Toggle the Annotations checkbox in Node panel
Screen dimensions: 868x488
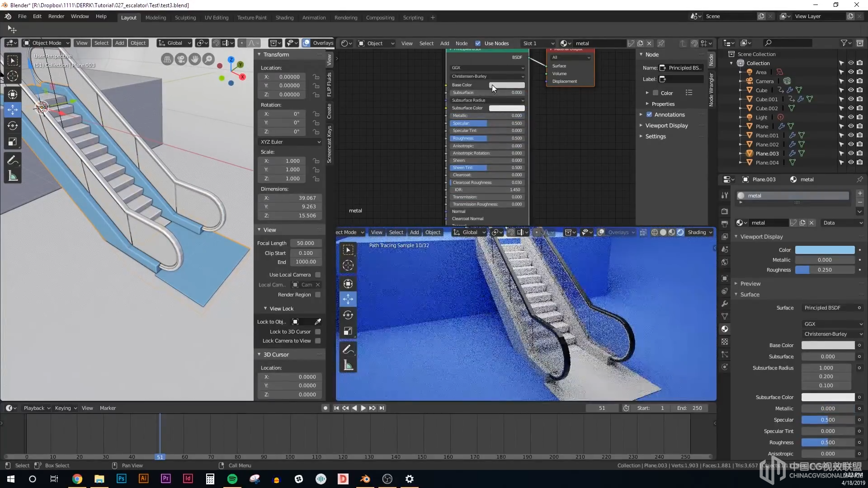point(649,115)
